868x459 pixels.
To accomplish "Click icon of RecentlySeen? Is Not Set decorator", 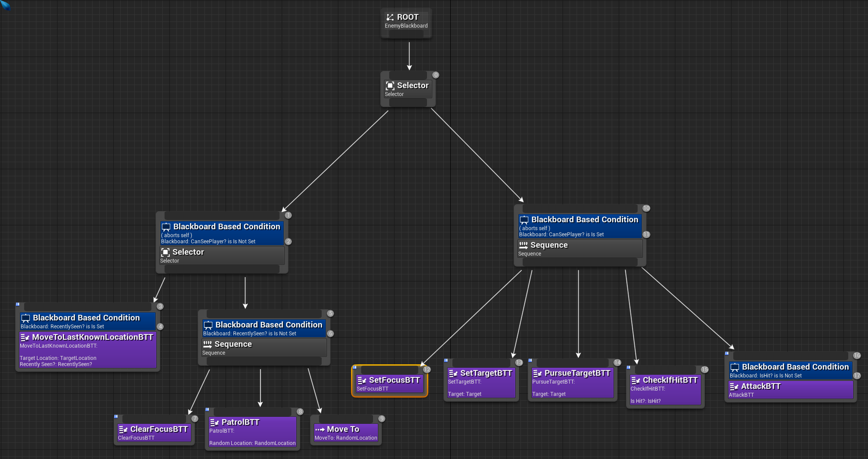I will (208, 325).
